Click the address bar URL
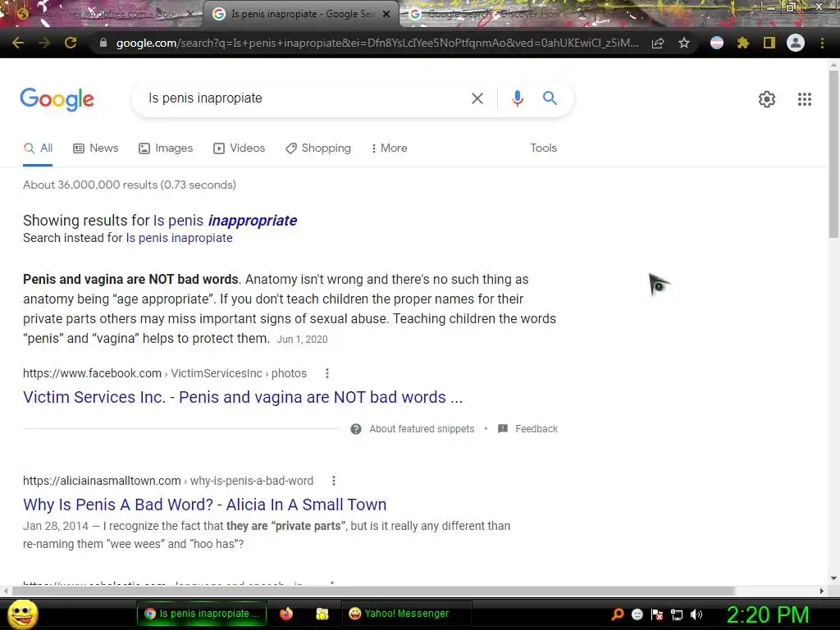The height and width of the screenshot is (630, 840). (x=377, y=43)
